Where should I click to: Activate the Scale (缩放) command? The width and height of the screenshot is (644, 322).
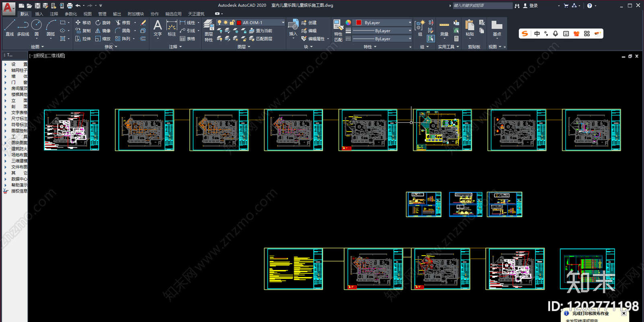click(103, 39)
